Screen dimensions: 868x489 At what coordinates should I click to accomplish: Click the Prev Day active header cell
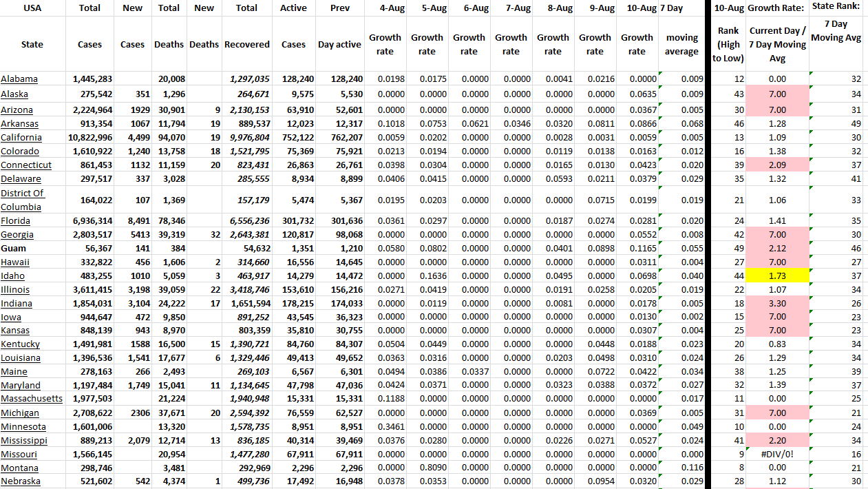[x=339, y=44]
